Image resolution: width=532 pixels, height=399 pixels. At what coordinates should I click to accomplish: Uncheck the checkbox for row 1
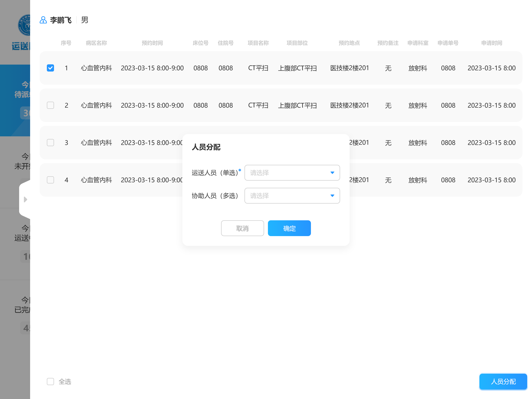[50, 68]
